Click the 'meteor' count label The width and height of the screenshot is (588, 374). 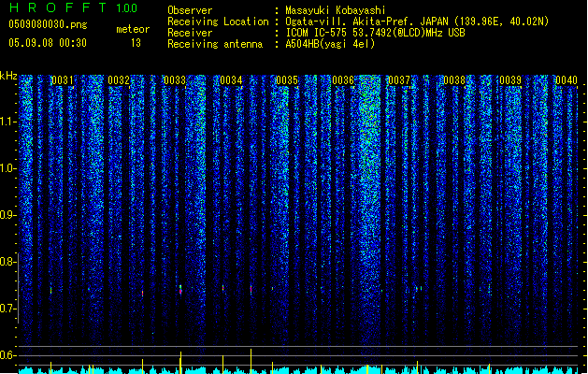(x=133, y=29)
